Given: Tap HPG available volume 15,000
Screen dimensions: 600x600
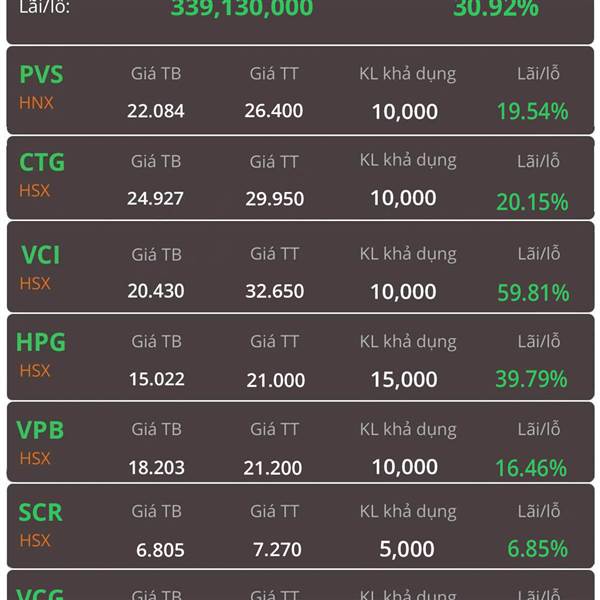Looking at the screenshot, I should (x=404, y=380).
